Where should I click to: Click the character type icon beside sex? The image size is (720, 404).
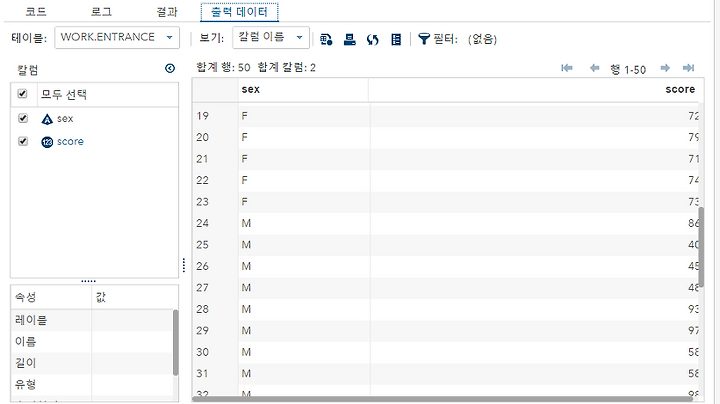coord(47,119)
